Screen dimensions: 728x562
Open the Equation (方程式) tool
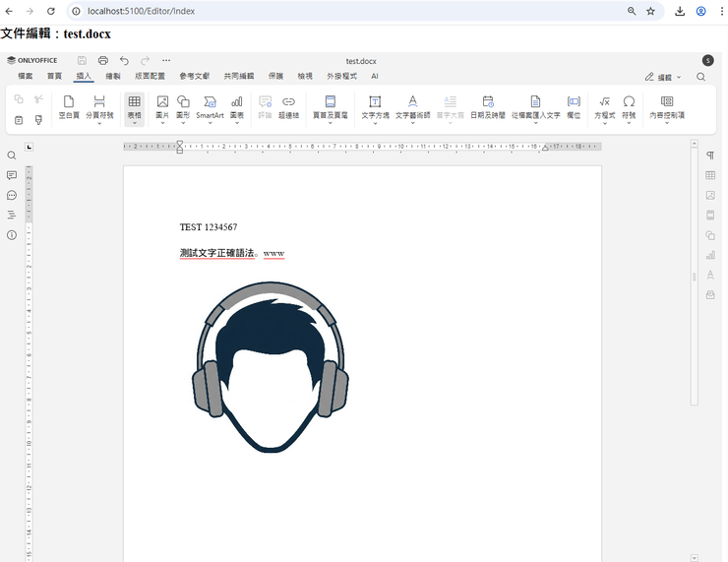tap(604, 102)
